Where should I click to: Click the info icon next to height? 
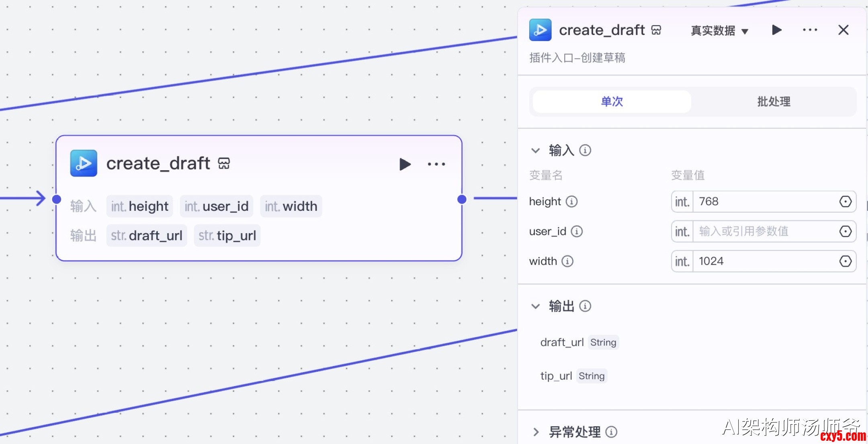point(571,202)
